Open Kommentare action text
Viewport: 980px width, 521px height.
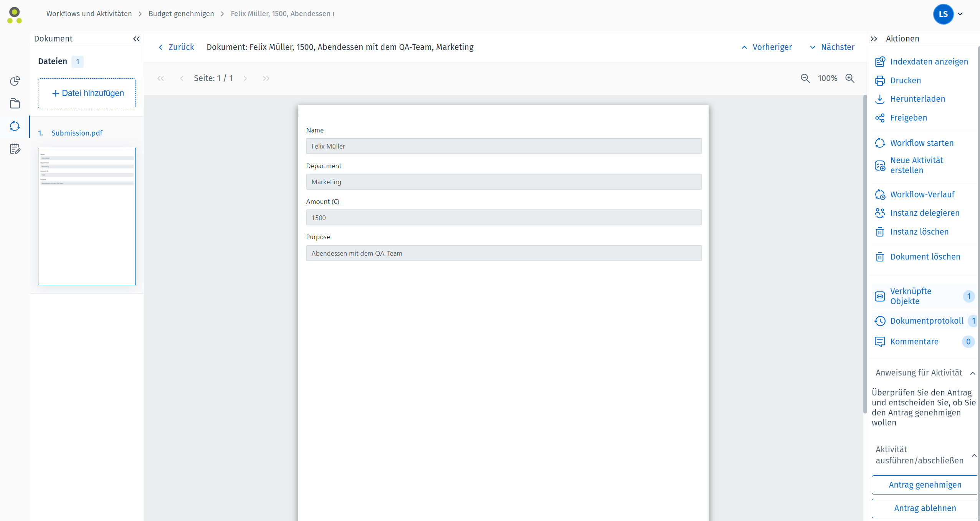(x=914, y=342)
